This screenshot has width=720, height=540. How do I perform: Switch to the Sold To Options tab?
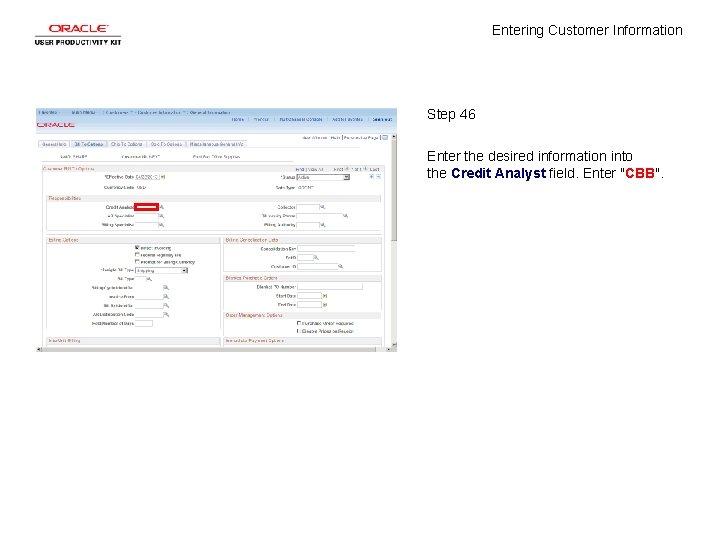coord(166,144)
